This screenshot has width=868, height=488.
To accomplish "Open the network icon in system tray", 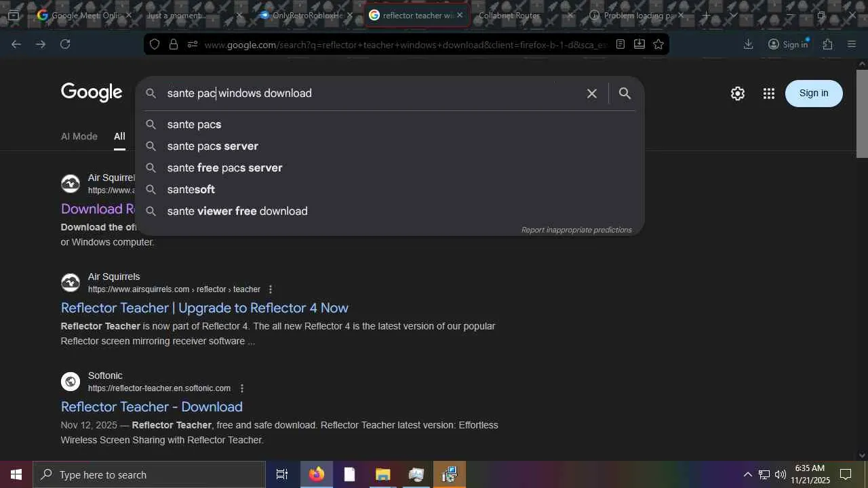I will click(764, 474).
